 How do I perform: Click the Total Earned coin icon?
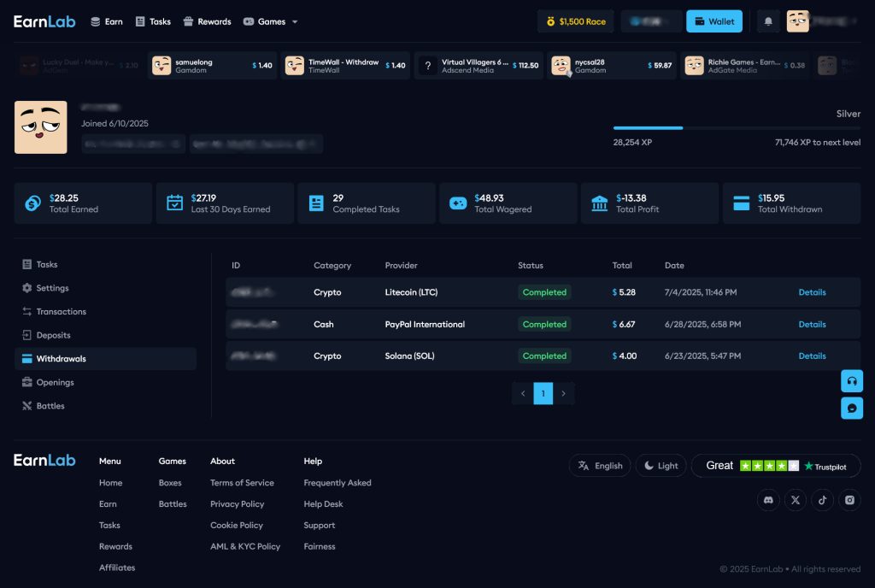pos(33,203)
